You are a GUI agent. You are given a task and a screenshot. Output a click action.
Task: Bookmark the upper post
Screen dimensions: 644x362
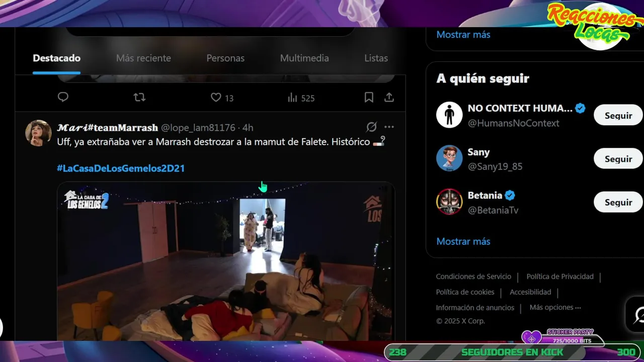pyautogui.click(x=369, y=97)
